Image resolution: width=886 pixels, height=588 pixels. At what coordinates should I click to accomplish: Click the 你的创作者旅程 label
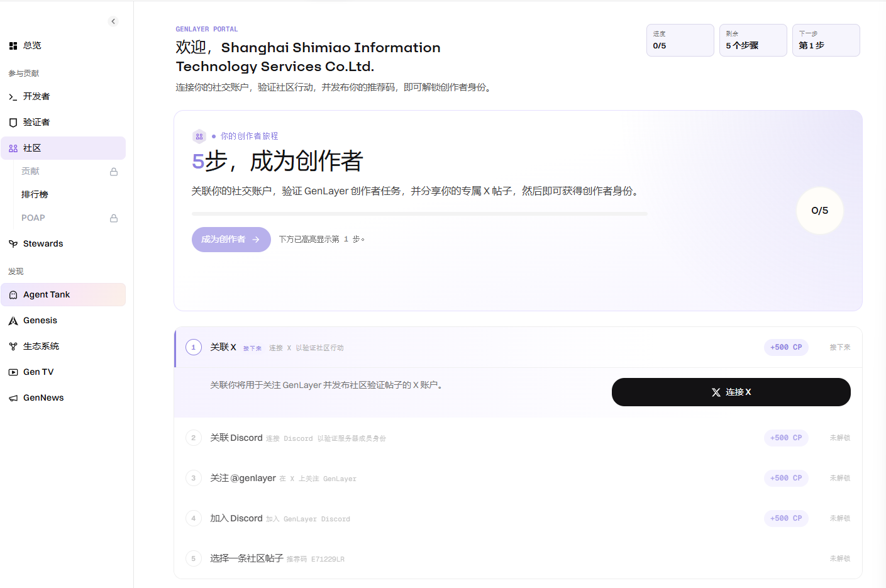pyautogui.click(x=249, y=136)
